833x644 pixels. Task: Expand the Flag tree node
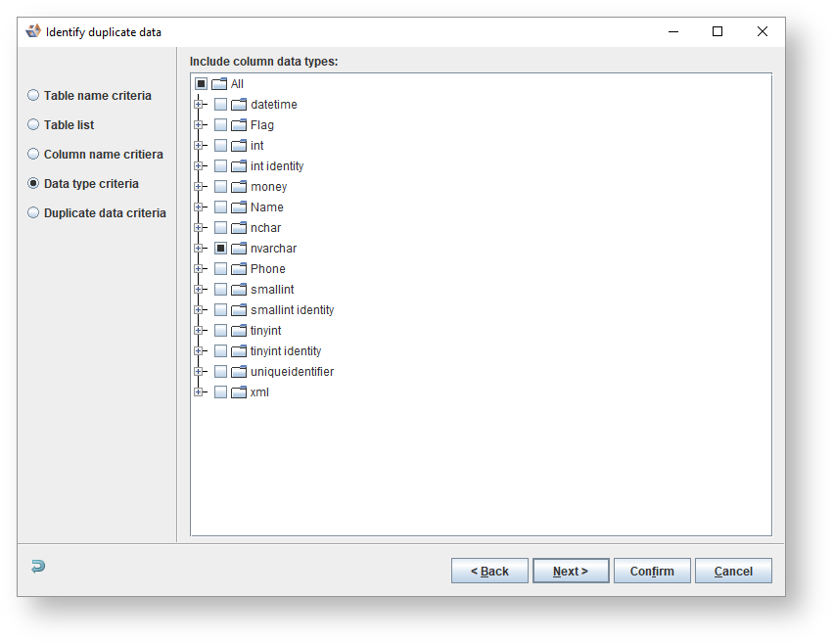(198, 125)
